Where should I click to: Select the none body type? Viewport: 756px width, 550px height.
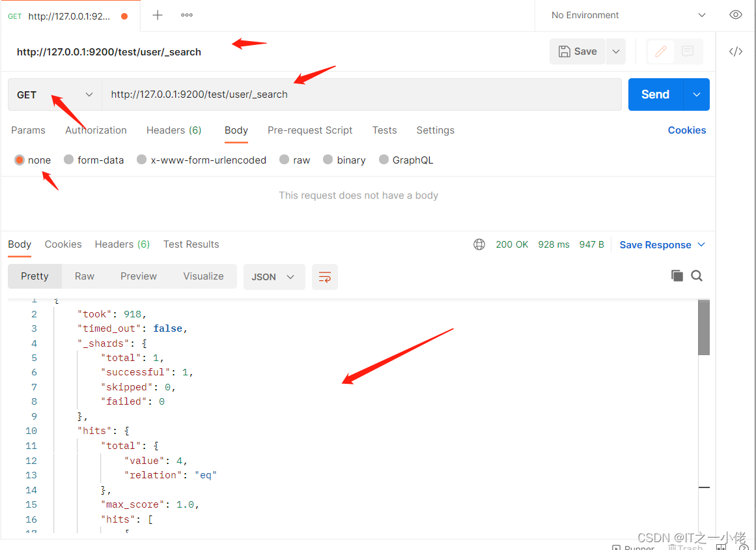(33, 160)
